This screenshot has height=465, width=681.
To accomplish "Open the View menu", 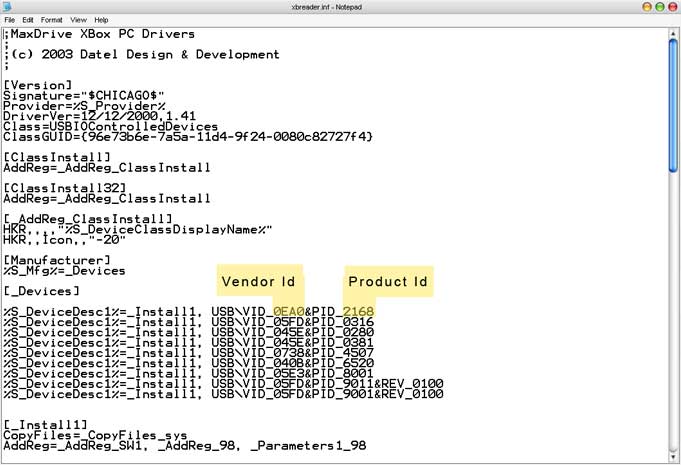I will coord(78,20).
